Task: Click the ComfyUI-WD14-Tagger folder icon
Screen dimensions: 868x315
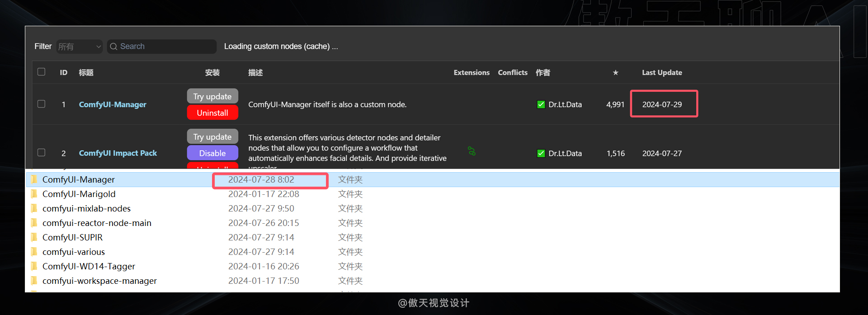Action: [x=34, y=266]
